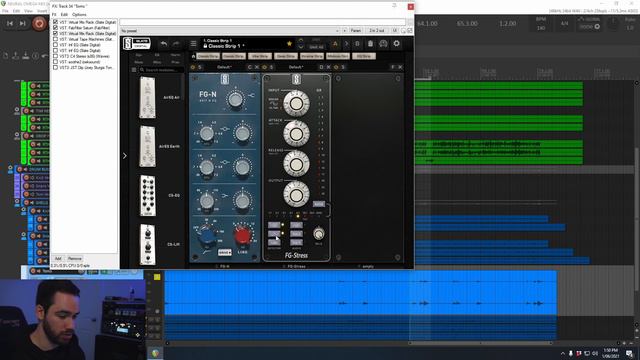Toggle the FabFilter Saturn checkbox
Image resolution: width=640 pixels, height=360 pixels.
pyautogui.click(x=56, y=28)
